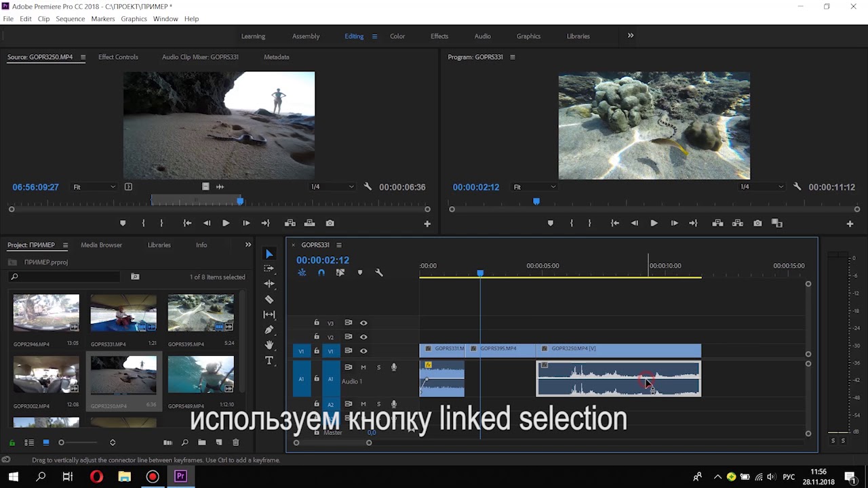This screenshot has height=488, width=868.
Task: Play clip in Source monitor
Action: pos(226,223)
